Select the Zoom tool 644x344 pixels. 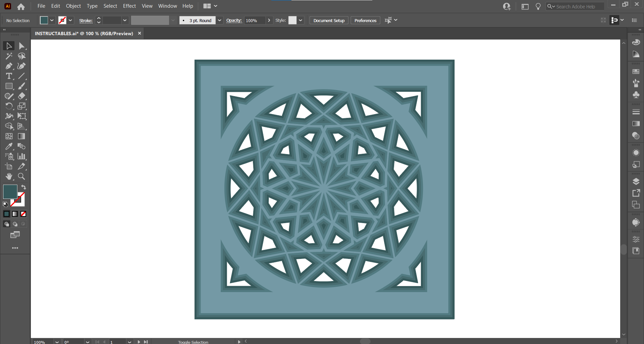tap(22, 177)
